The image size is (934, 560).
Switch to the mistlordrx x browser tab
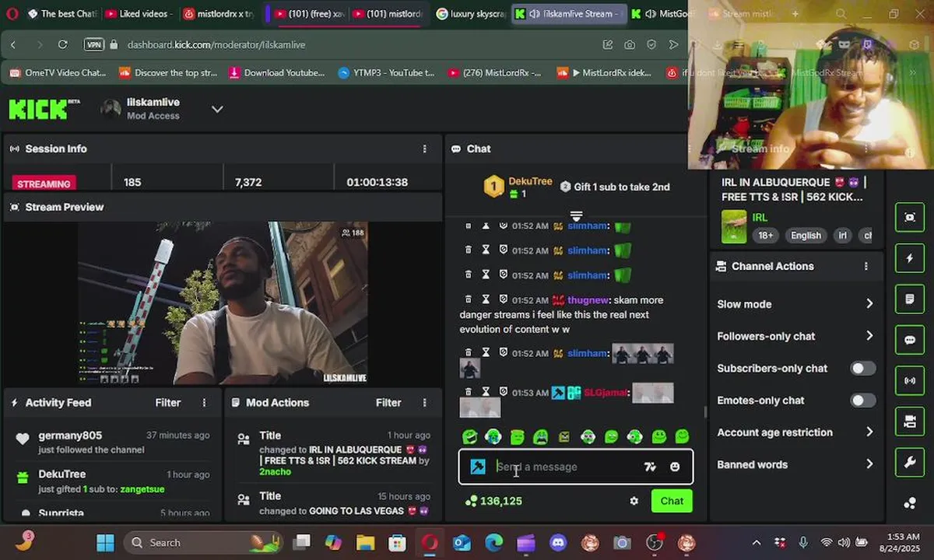219,14
